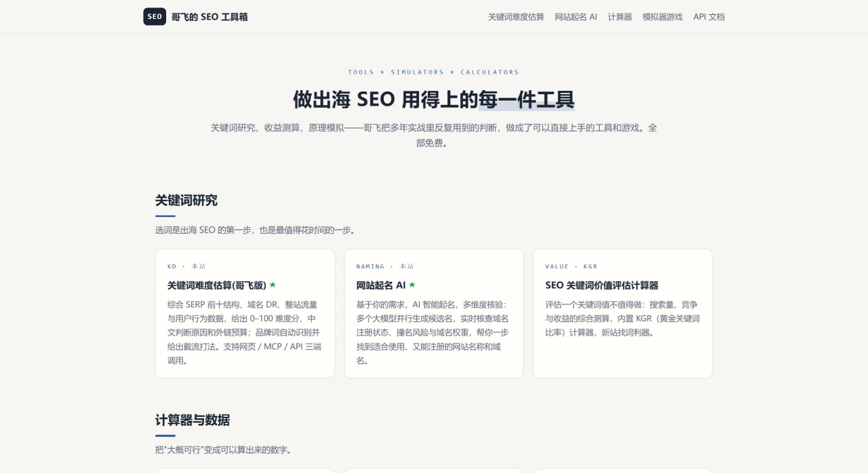Click green star beside 关键词难度估算(哥飞版)
Screen dimensions: 868x473
(x=273, y=285)
